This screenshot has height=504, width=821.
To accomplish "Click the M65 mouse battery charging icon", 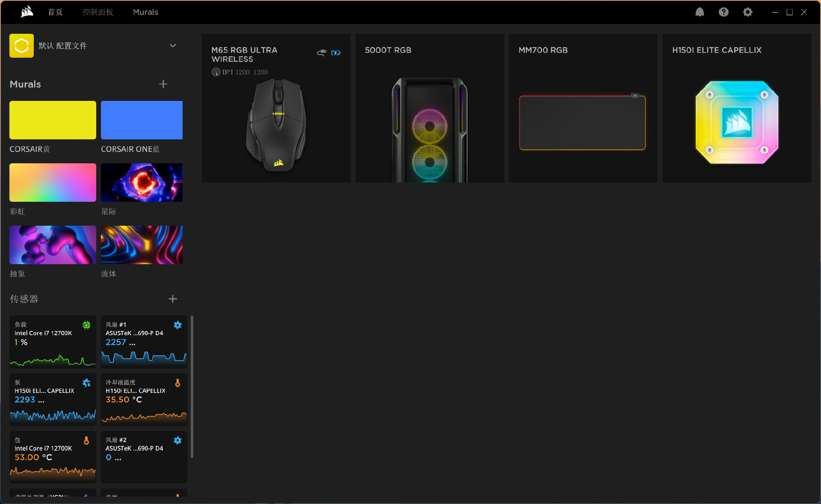I will tap(336, 53).
